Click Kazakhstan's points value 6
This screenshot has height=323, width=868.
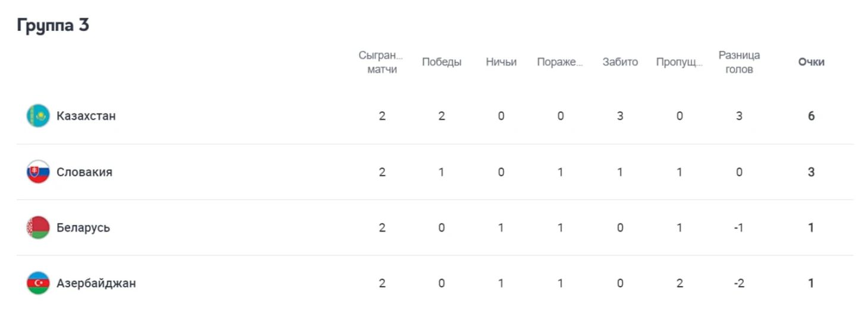tap(811, 116)
